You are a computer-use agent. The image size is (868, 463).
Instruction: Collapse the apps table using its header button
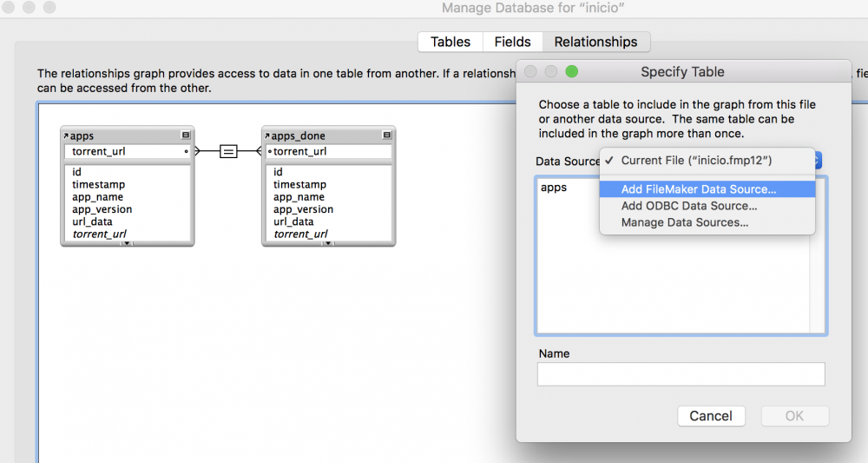185,136
